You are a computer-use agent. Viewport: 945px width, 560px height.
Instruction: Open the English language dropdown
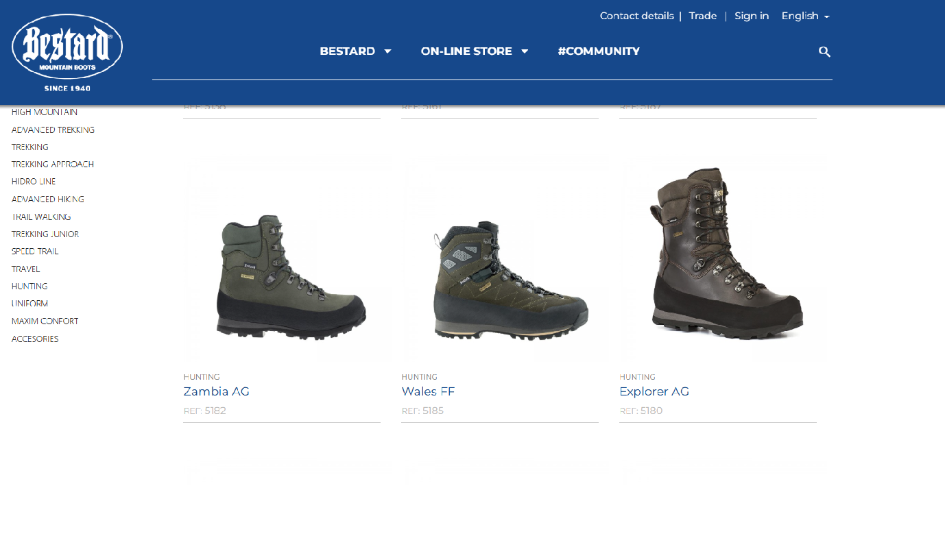click(x=805, y=16)
